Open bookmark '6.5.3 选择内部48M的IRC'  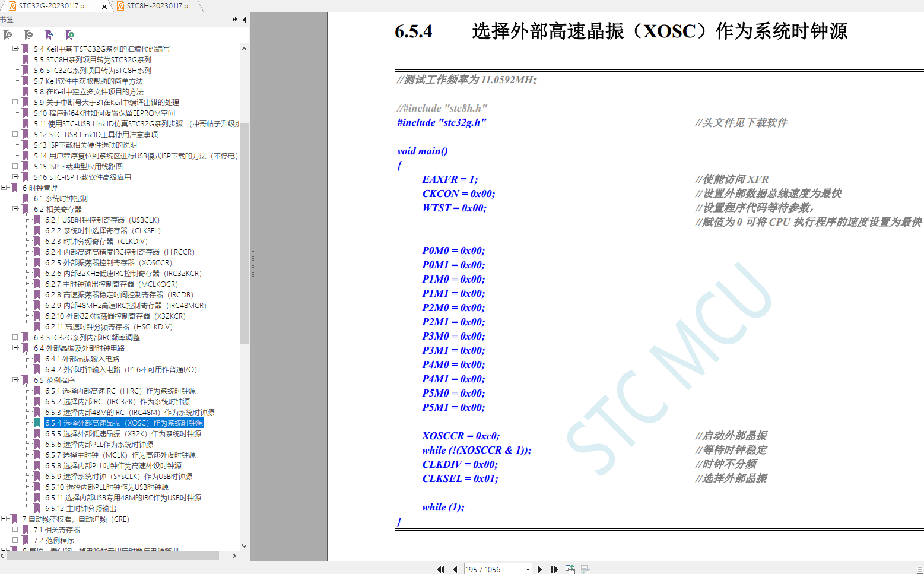point(129,413)
